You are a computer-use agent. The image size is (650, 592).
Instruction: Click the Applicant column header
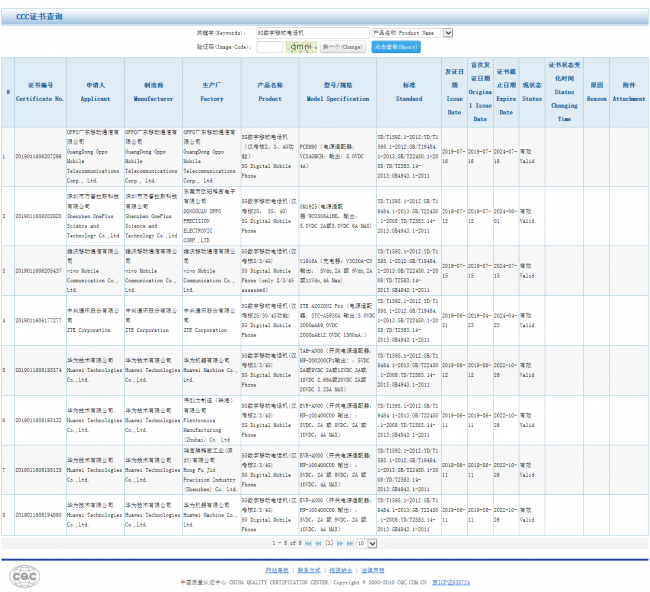(95, 92)
